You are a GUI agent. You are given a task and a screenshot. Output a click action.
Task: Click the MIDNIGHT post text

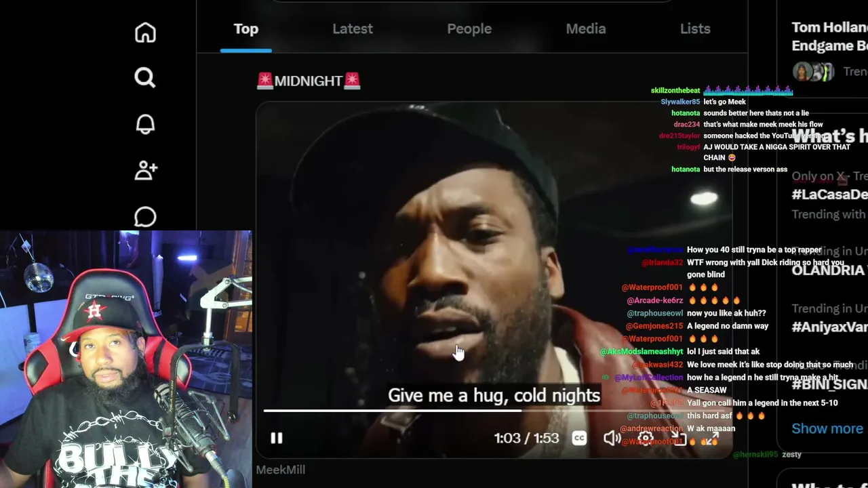[309, 81]
